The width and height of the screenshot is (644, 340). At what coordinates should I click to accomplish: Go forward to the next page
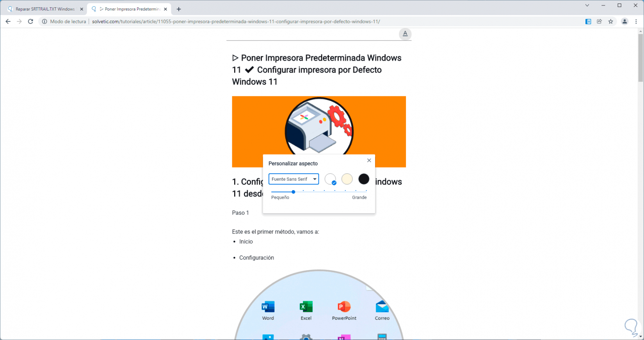[19, 21]
